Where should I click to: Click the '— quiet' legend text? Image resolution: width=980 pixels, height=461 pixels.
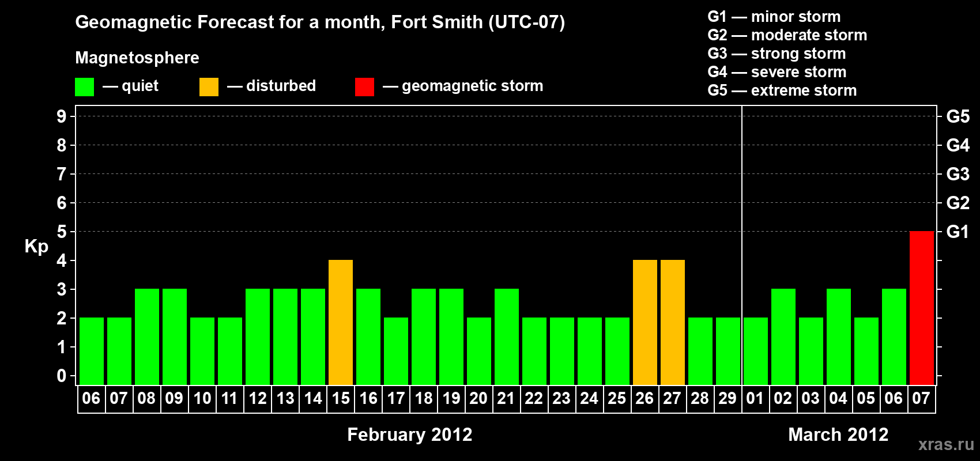pos(130,86)
